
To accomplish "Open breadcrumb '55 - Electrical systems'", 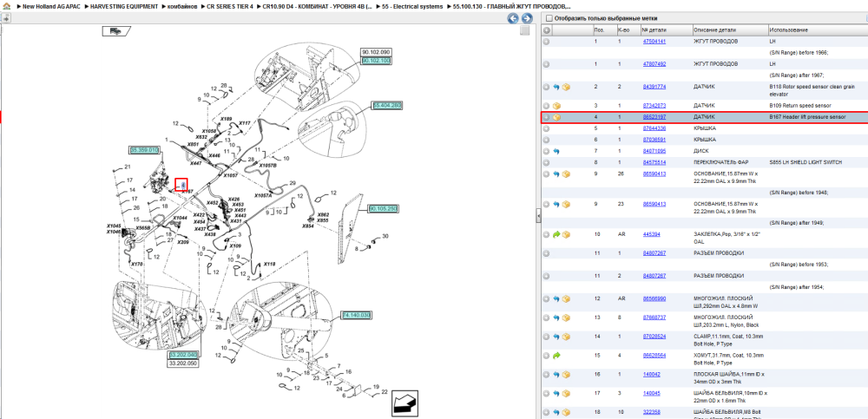I will [412, 6].
